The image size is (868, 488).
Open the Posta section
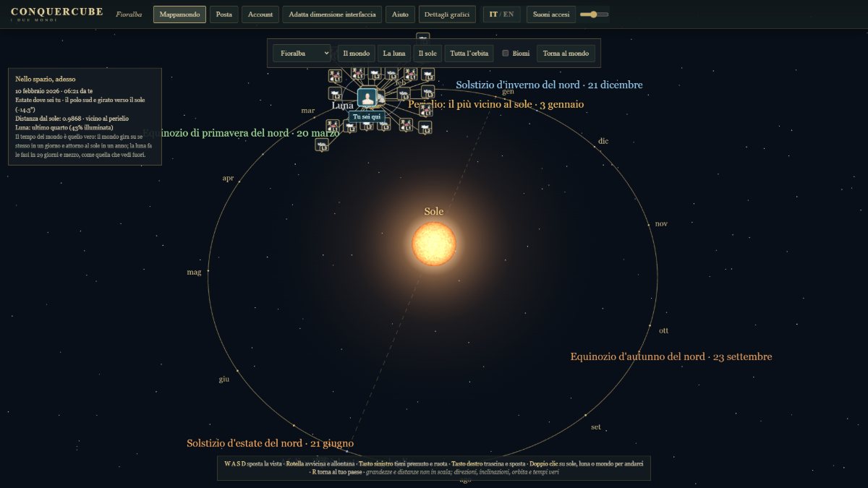pos(224,14)
